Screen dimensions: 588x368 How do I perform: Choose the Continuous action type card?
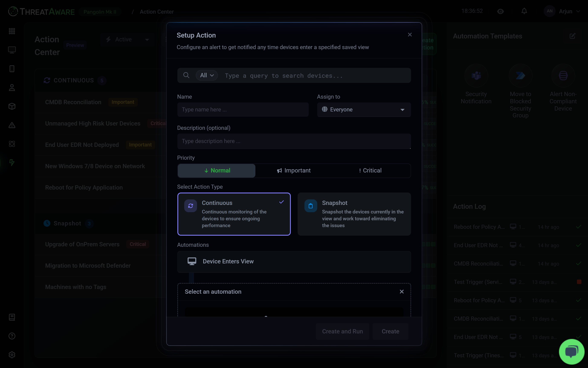(234, 214)
